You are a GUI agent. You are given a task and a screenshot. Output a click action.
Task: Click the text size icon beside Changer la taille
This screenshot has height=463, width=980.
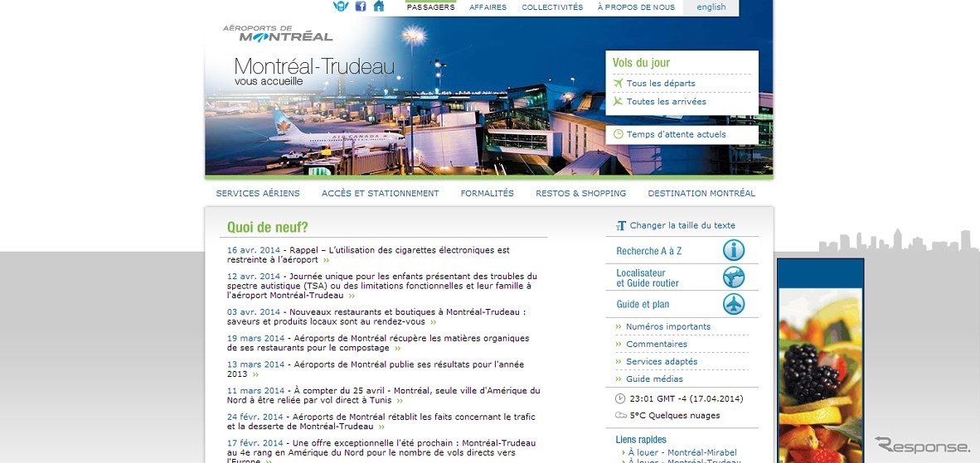[621, 226]
